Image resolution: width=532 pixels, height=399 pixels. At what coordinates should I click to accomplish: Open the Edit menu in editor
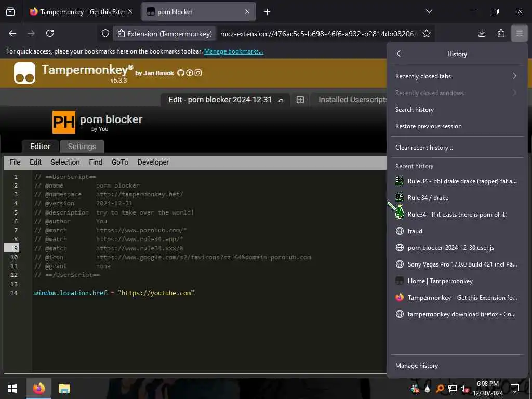(35, 162)
